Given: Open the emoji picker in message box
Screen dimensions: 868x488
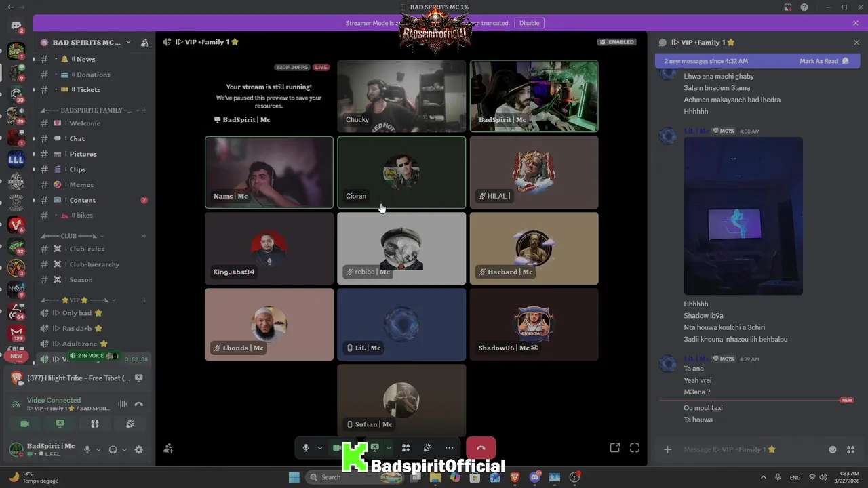Looking at the screenshot, I should (833, 449).
